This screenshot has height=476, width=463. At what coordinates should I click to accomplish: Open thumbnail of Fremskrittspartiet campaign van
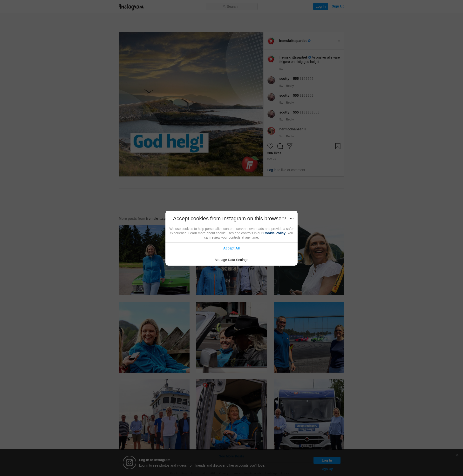pos(309,414)
